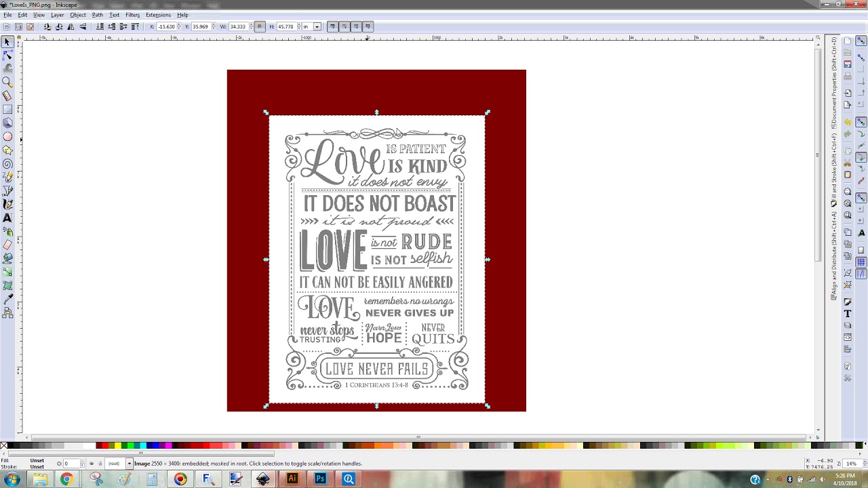The height and width of the screenshot is (488, 868).
Task: Toggle scale rounded rectangle corners
Action: pos(344,26)
